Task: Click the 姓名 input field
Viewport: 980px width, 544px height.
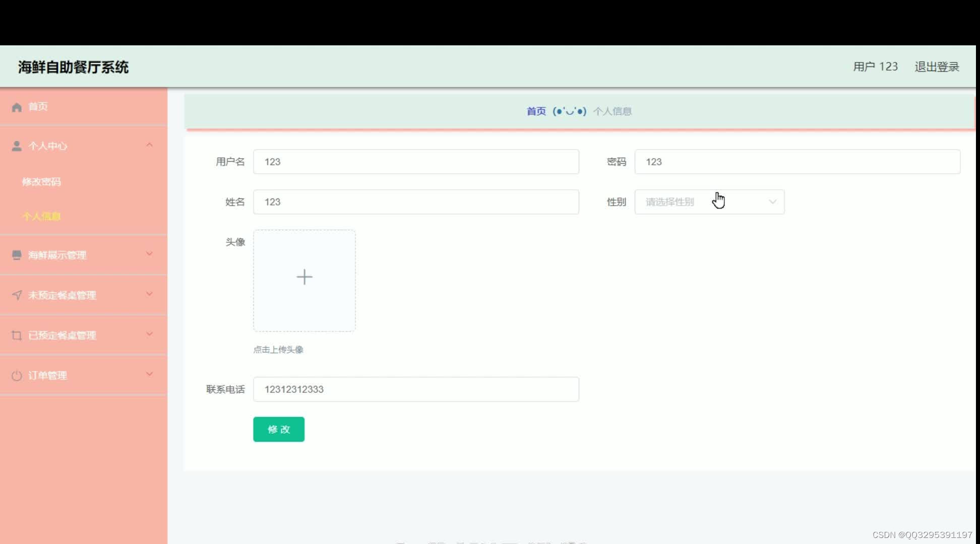Action: click(416, 202)
